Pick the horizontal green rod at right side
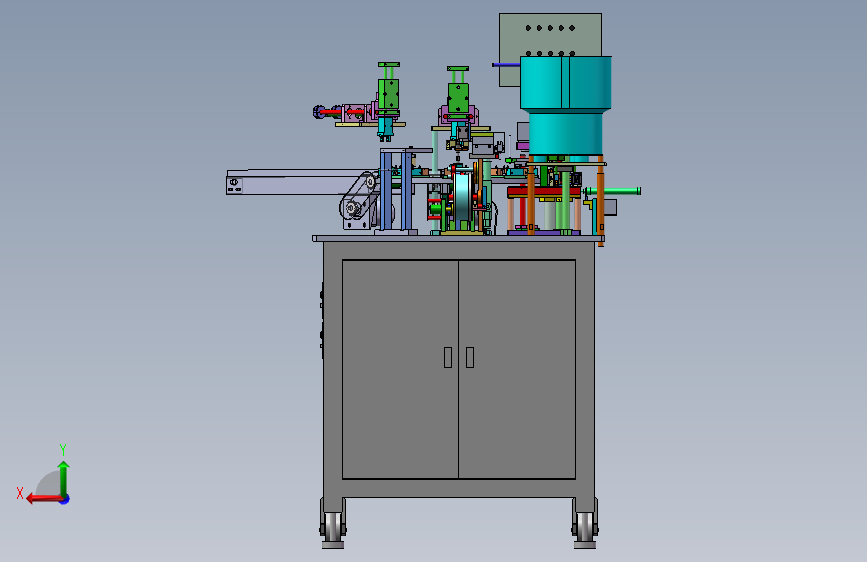The height and width of the screenshot is (562, 867). pyautogui.click(x=613, y=191)
